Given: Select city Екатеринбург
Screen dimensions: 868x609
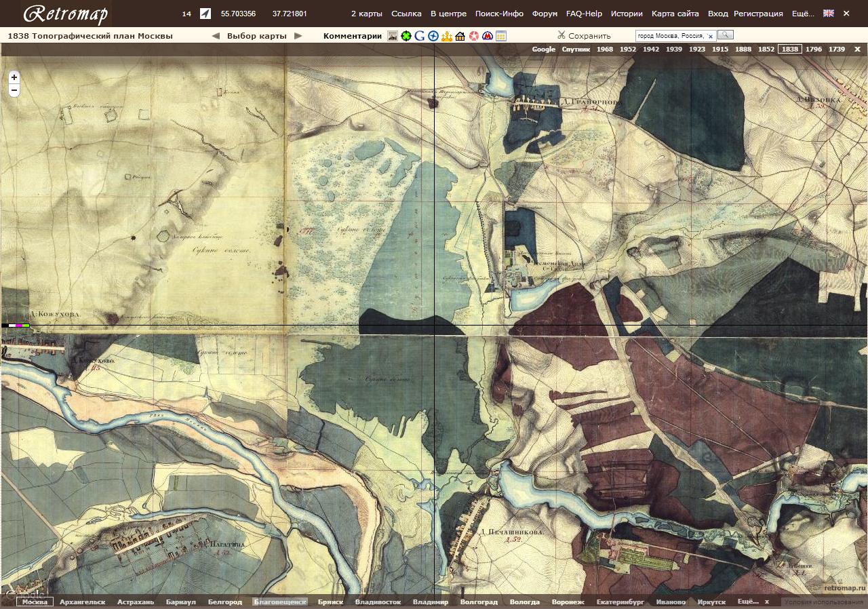Looking at the screenshot, I should coord(620,602).
